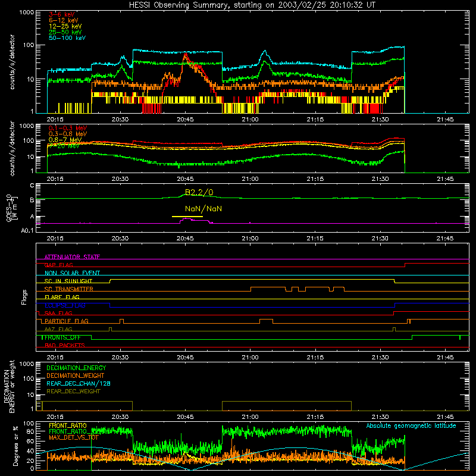Select the 12-25 keV legend label
Viewport: 476px width, 476px height.
coord(65,26)
